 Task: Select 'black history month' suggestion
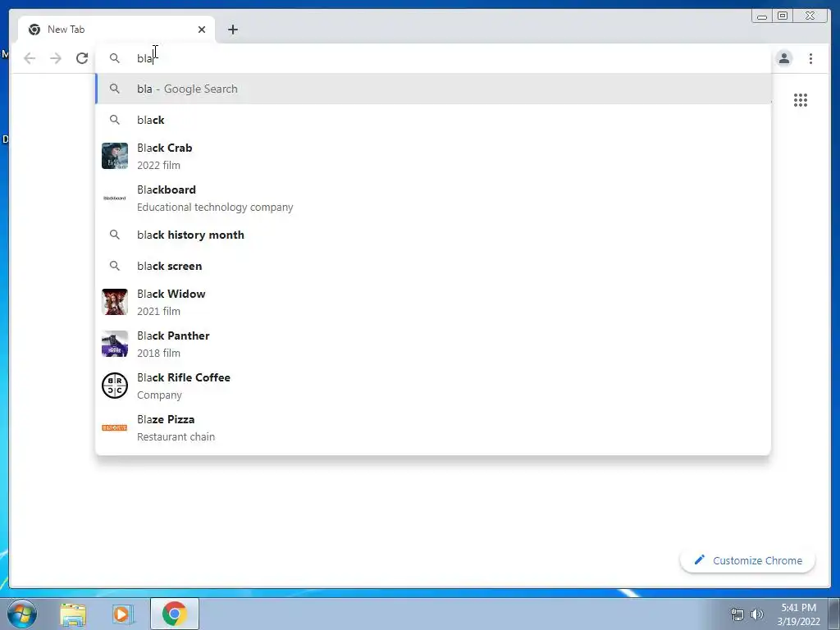click(x=433, y=235)
